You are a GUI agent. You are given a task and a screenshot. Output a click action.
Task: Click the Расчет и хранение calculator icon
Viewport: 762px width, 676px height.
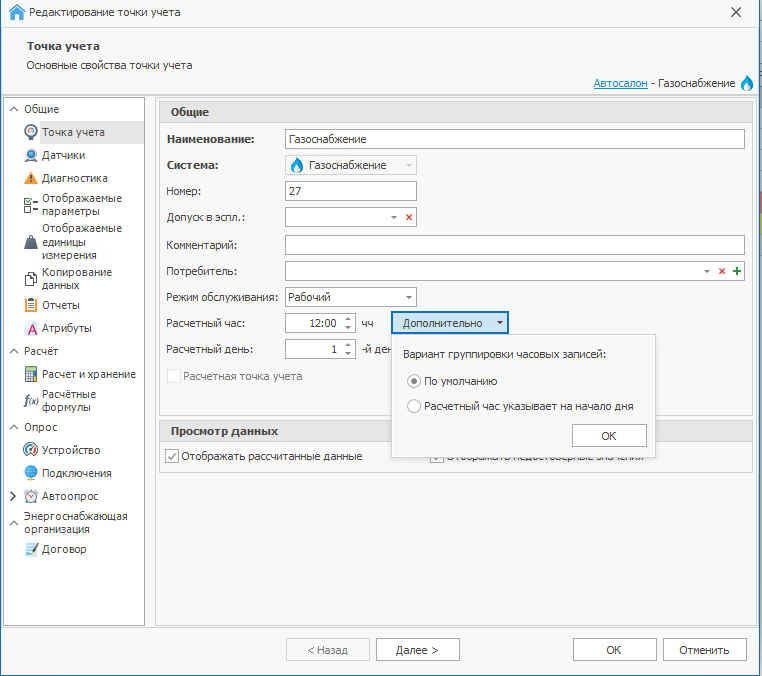(31, 374)
